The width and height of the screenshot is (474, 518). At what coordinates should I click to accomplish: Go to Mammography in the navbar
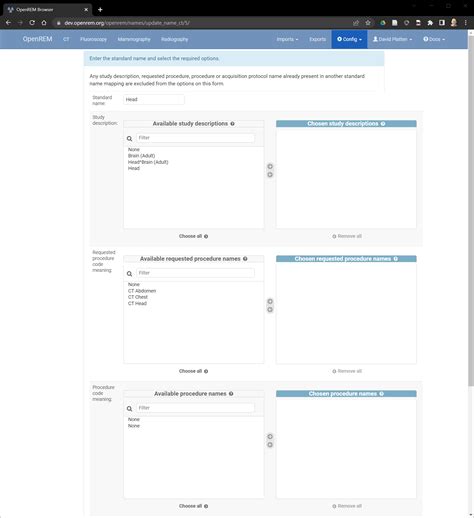click(x=134, y=39)
